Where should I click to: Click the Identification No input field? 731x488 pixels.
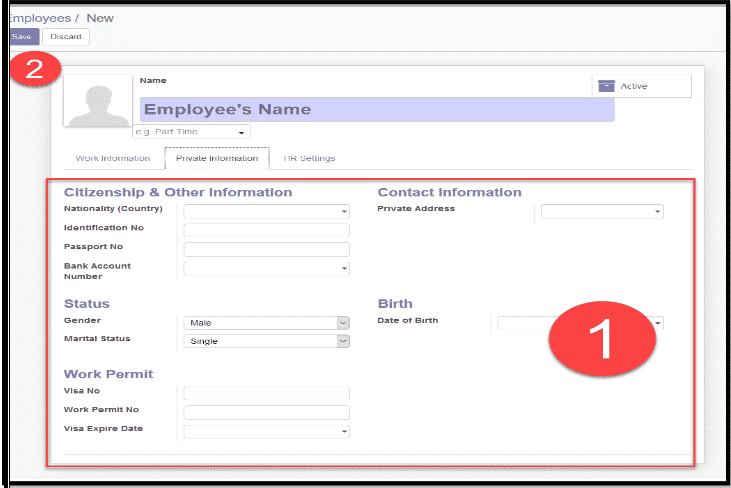pos(266,230)
